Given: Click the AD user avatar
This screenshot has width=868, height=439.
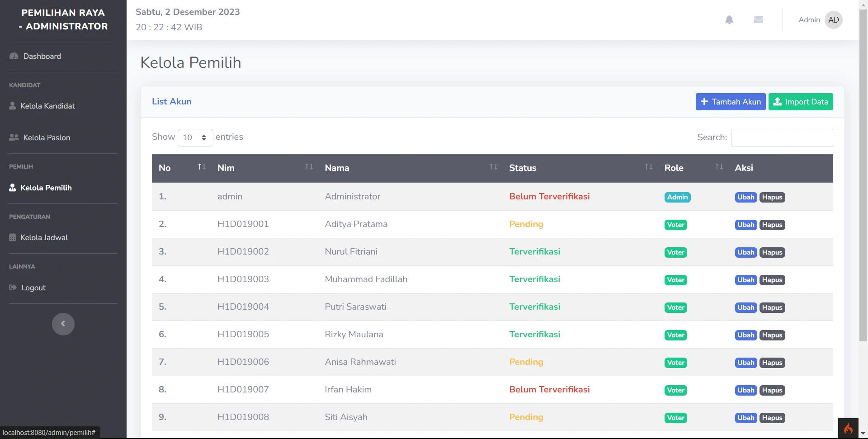Looking at the screenshot, I should click(x=833, y=20).
